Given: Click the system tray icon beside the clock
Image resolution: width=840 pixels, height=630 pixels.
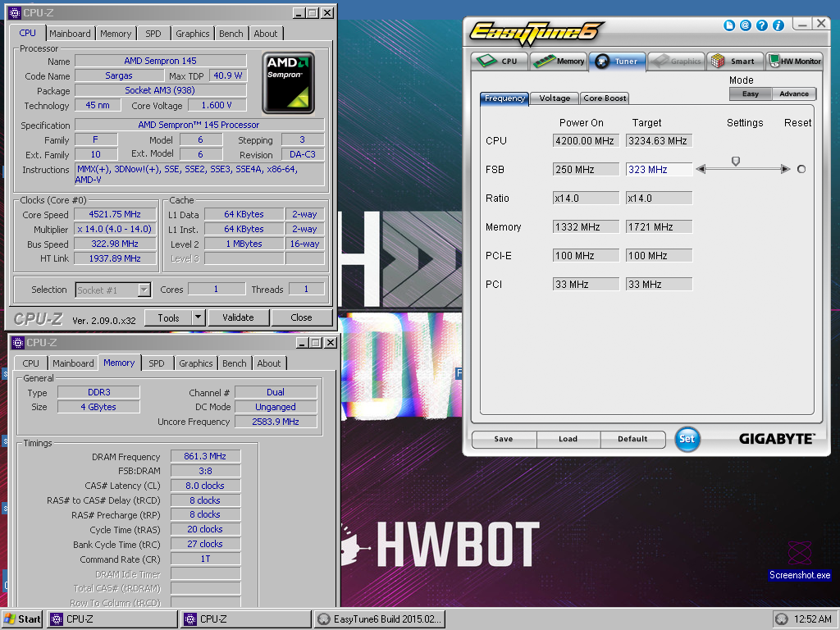Looking at the screenshot, I should [x=782, y=619].
